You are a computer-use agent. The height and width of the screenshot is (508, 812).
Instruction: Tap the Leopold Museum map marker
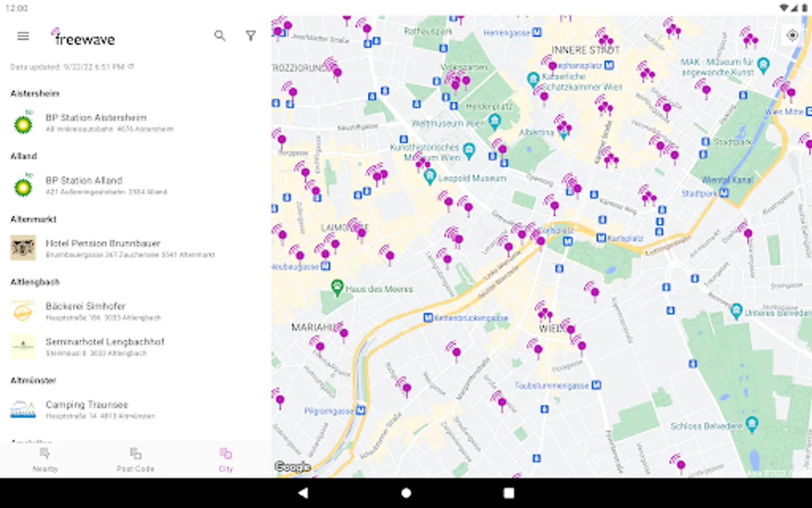point(430,176)
